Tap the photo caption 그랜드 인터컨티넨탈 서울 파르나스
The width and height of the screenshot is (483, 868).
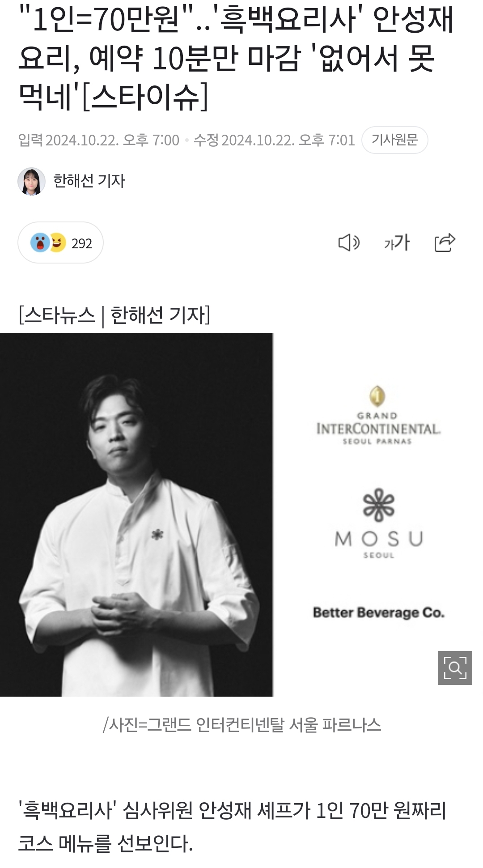pyautogui.click(x=242, y=724)
